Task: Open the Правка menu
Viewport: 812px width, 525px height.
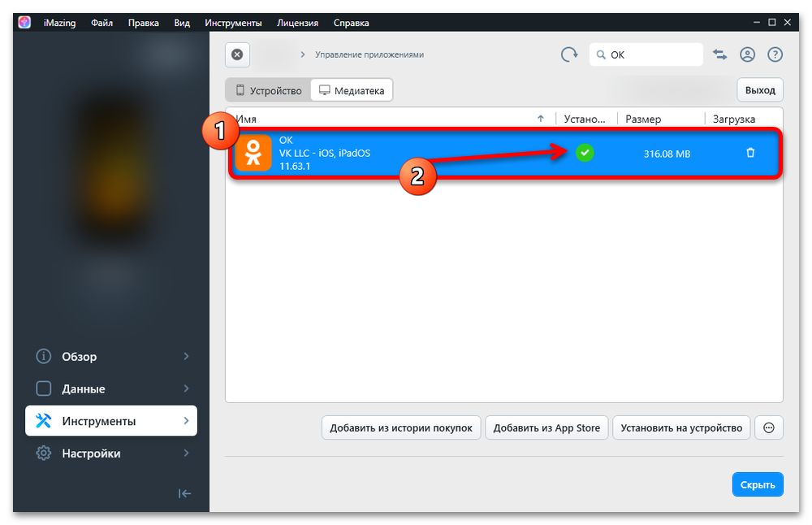Action: click(144, 23)
